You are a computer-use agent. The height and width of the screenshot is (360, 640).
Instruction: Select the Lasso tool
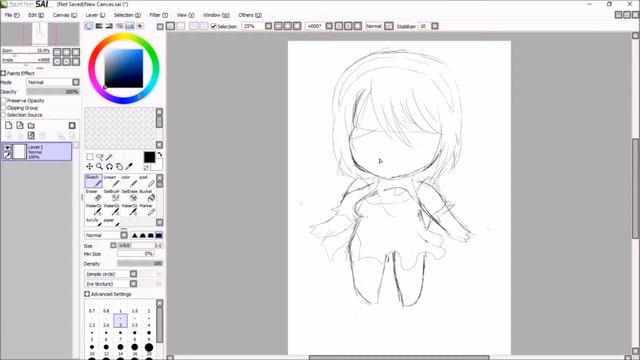tap(99, 157)
